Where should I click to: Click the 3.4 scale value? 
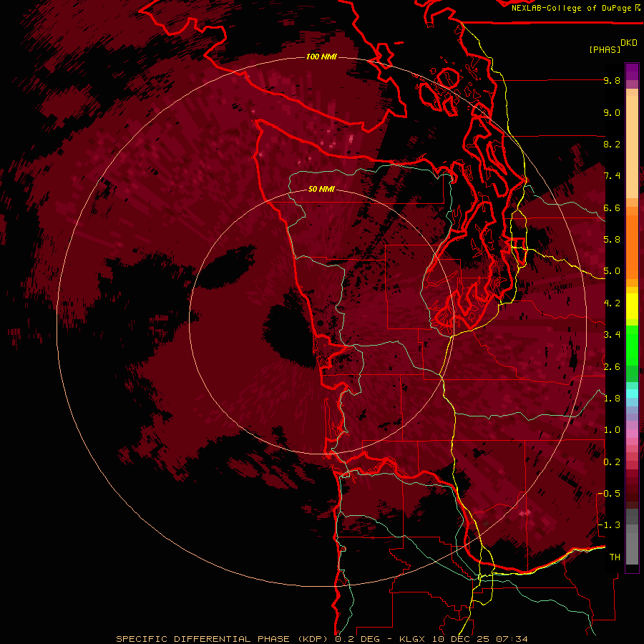coord(612,335)
